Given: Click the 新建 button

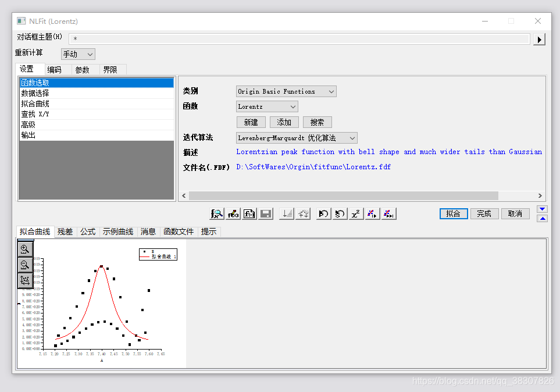Looking at the screenshot, I should tap(251, 122).
